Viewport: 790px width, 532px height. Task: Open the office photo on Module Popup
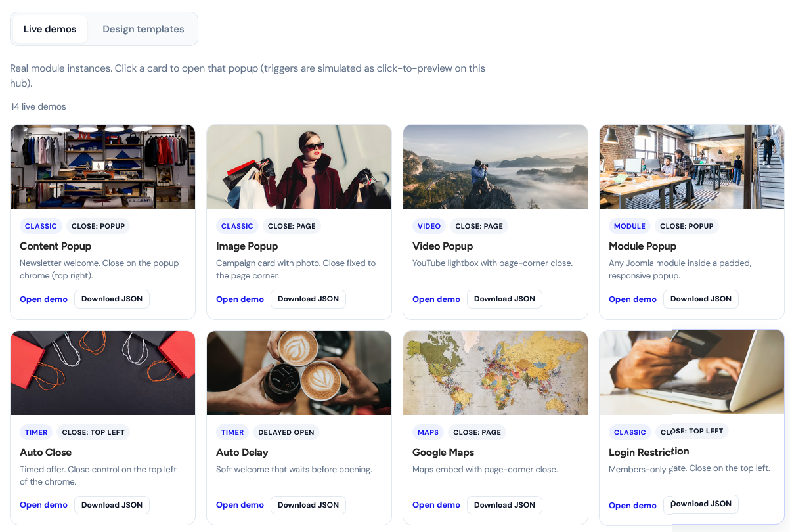691,167
